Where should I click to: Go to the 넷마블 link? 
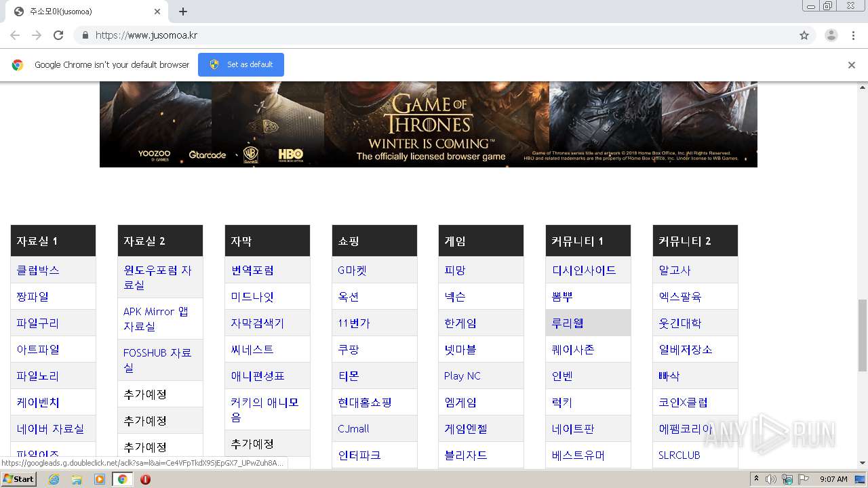pos(460,349)
